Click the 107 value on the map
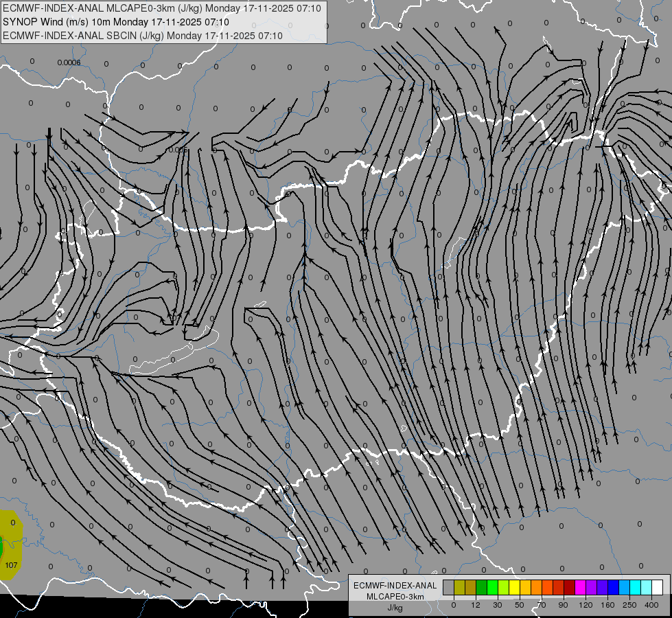Image resolution: width=672 pixels, height=618 pixels. [x=11, y=565]
